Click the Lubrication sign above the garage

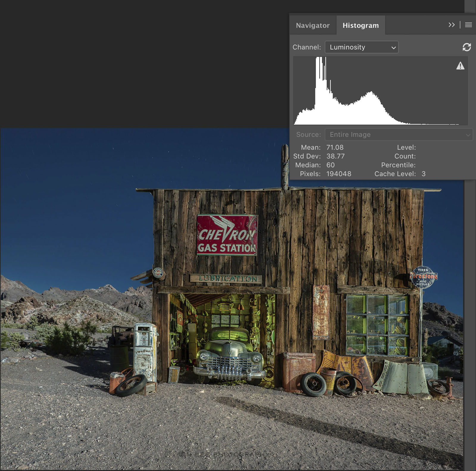[x=226, y=278]
